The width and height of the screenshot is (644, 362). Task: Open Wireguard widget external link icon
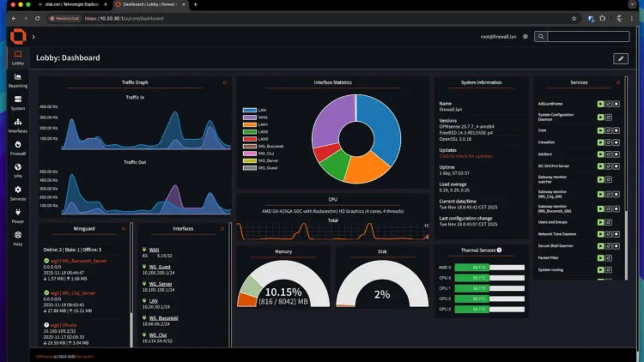123,229
